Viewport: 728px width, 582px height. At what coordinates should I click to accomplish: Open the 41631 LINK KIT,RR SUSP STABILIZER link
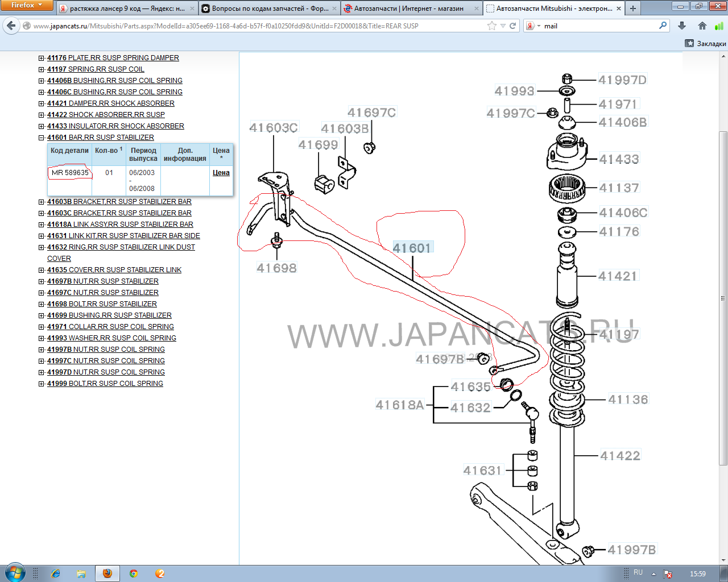coord(123,236)
